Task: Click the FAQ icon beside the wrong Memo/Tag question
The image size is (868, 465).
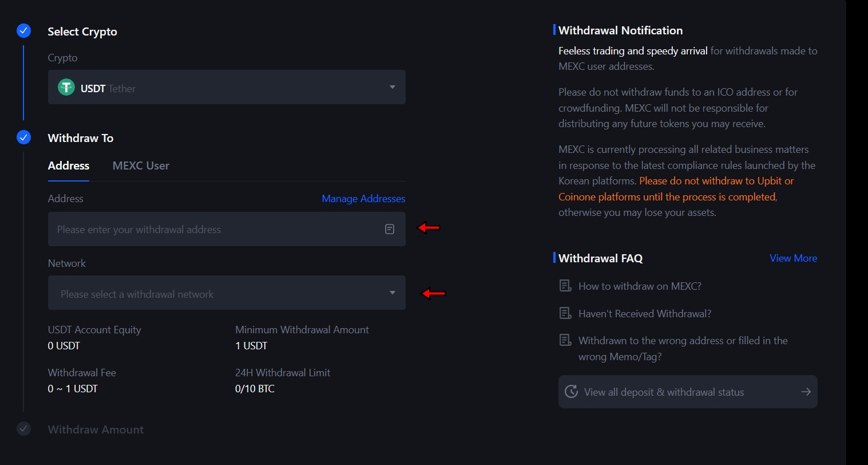Action: click(565, 339)
